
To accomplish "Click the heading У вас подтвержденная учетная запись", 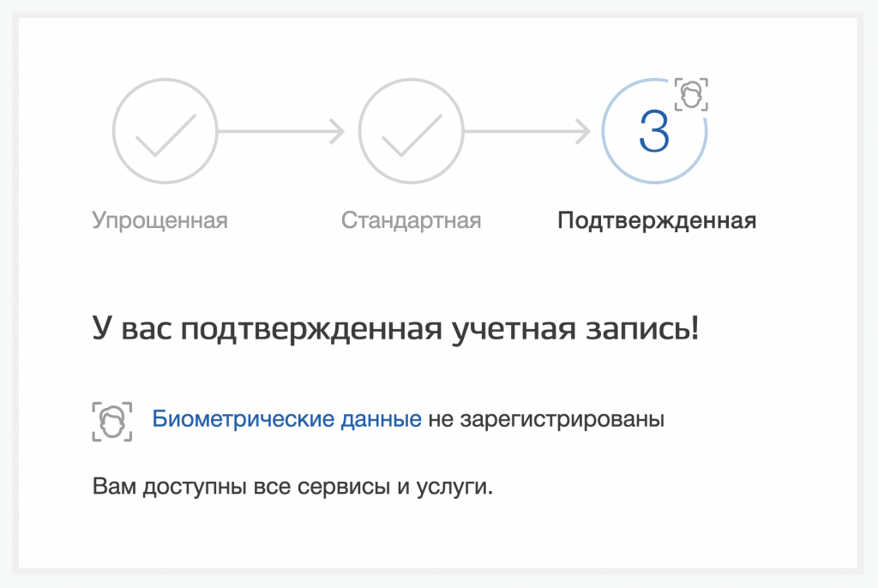I will click(395, 329).
